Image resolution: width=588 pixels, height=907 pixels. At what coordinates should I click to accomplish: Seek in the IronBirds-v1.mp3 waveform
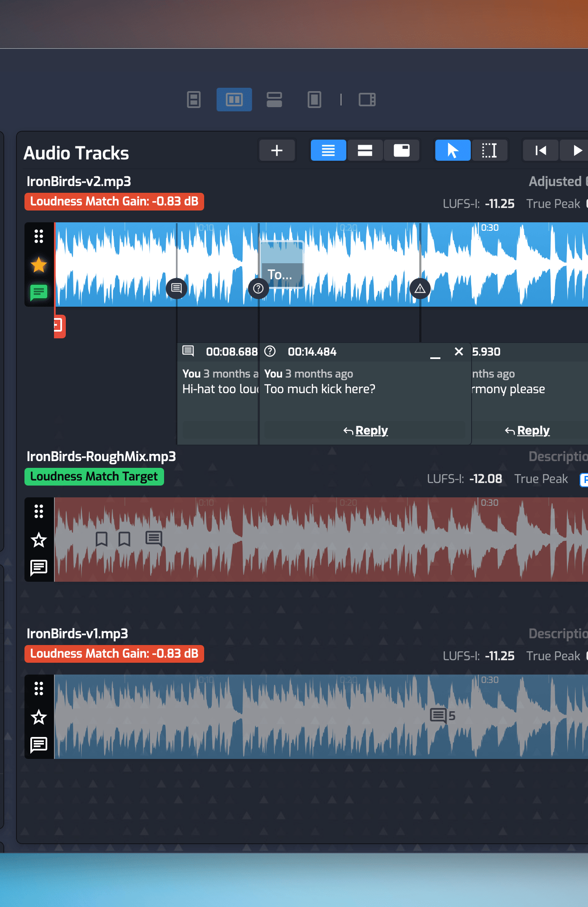click(x=321, y=717)
